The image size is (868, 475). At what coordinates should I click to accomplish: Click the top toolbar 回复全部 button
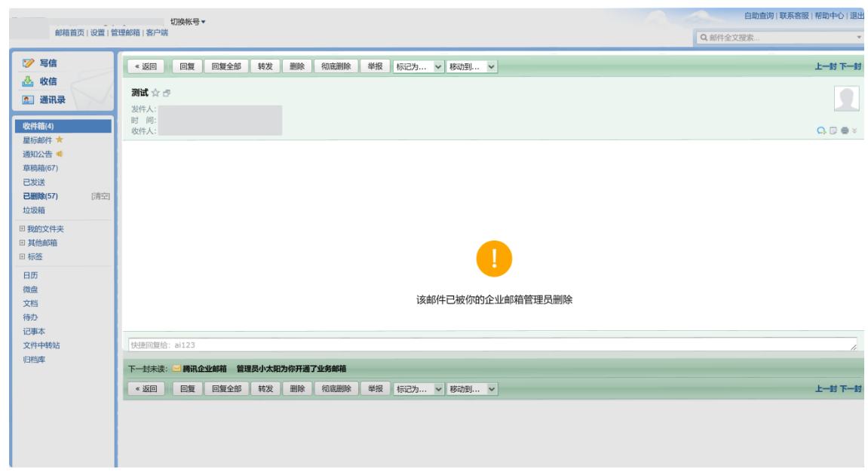[225, 66]
